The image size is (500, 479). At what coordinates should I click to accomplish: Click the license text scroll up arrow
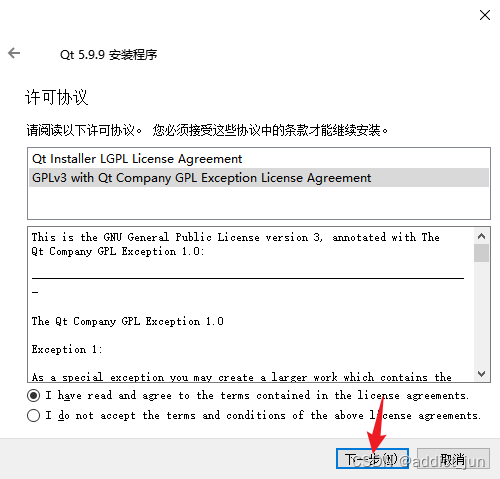(x=481, y=236)
